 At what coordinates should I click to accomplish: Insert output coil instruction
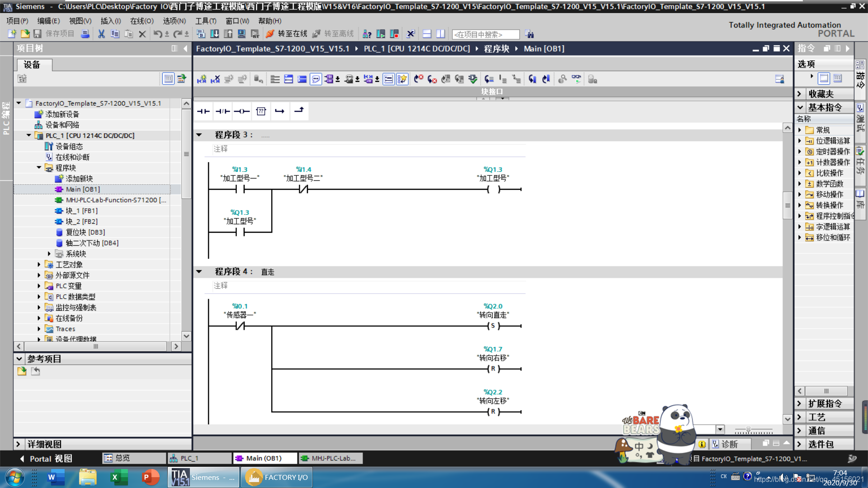[x=241, y=111]
